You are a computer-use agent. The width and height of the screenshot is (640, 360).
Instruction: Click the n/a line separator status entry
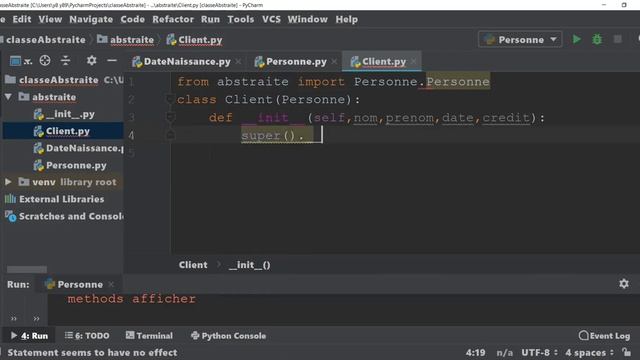(504, 352)
